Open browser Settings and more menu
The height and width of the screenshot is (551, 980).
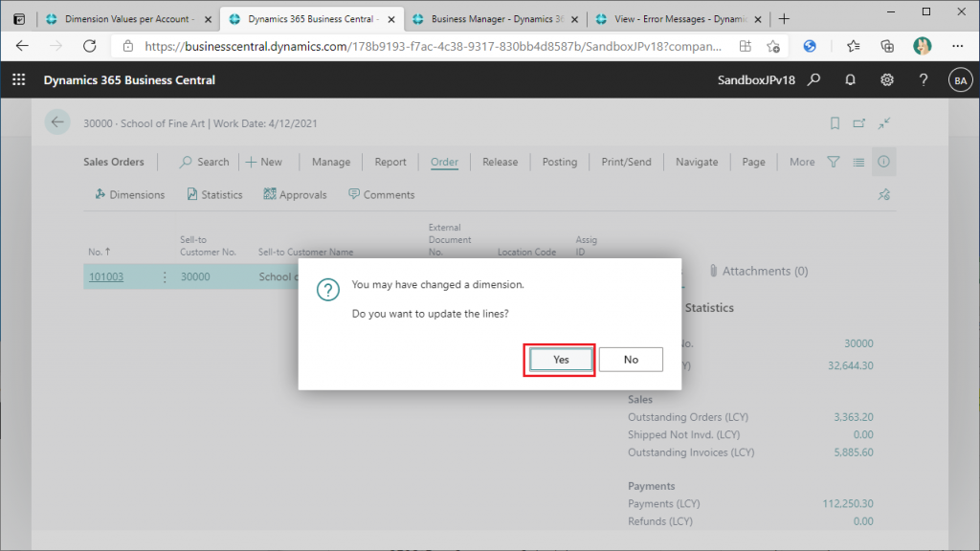coord(957,46)
